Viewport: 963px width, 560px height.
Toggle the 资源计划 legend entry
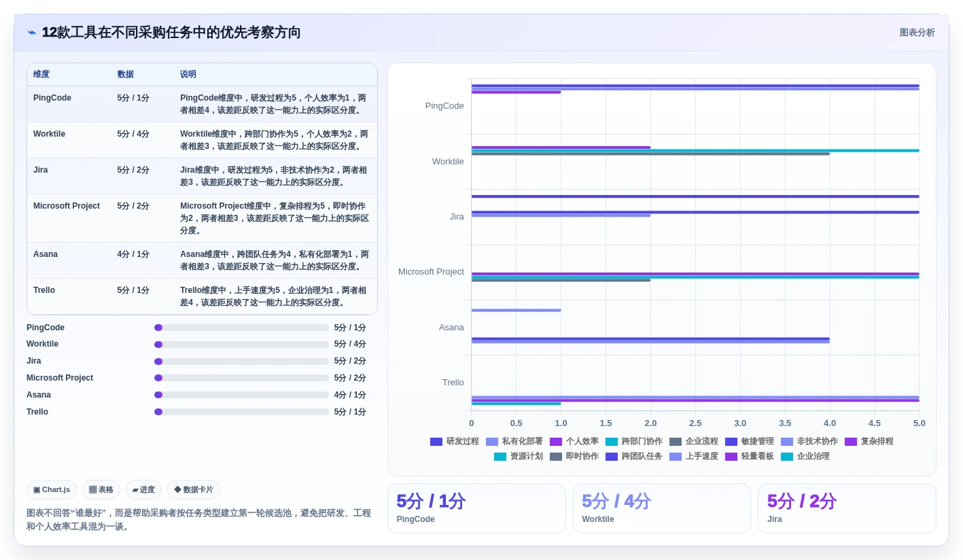click(519, 456)
